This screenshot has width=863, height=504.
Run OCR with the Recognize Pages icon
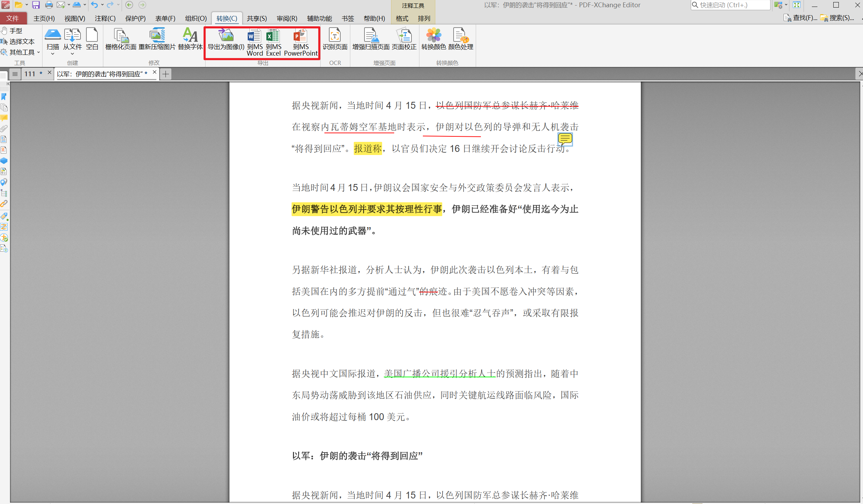point(335,39)
